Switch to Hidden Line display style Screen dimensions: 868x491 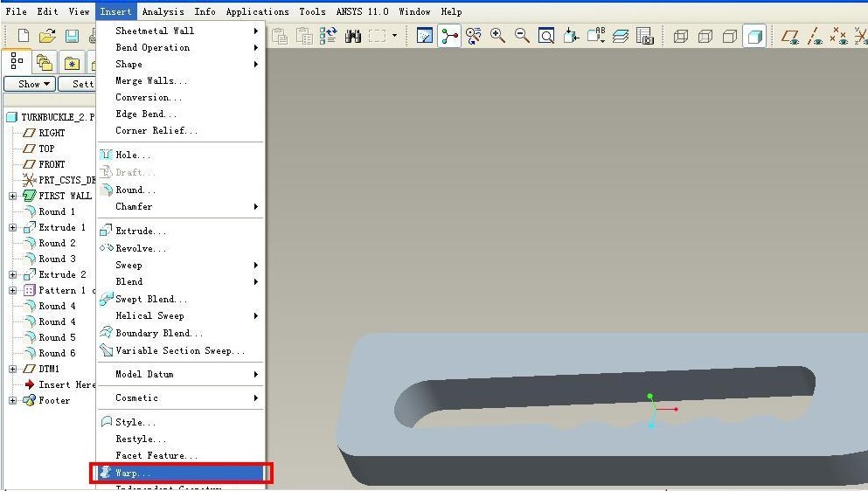(x=705, y=37)
